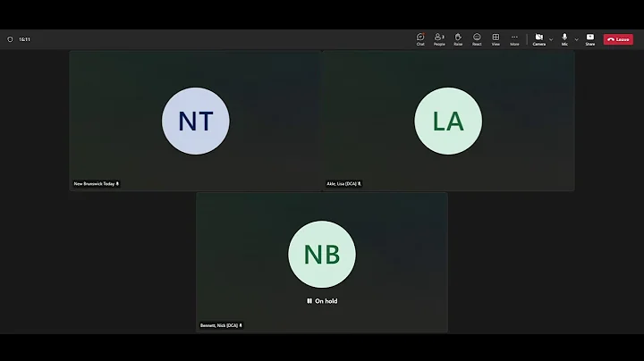Open the More actions menu
The width and height of the screenshot is (644, 361).
click(514, 39)
